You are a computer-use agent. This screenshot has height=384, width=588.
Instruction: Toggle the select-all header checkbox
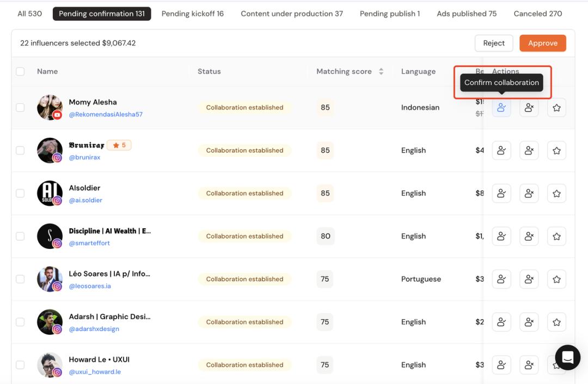click(20, 71)
